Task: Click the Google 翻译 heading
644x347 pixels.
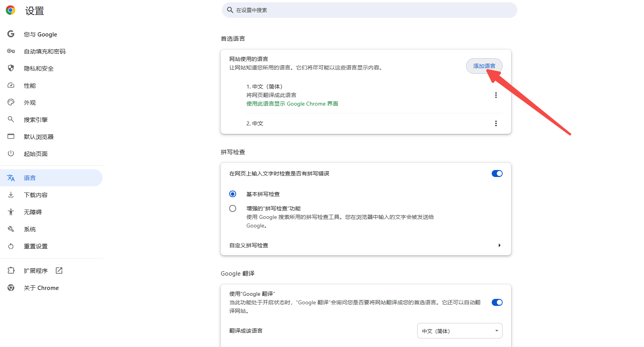Action: coord(237,273)
